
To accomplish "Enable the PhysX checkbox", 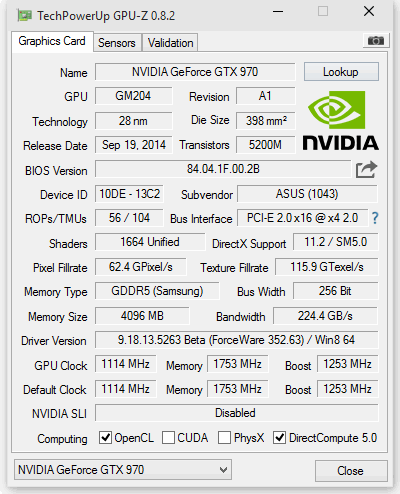I will [x=224, y=437].
